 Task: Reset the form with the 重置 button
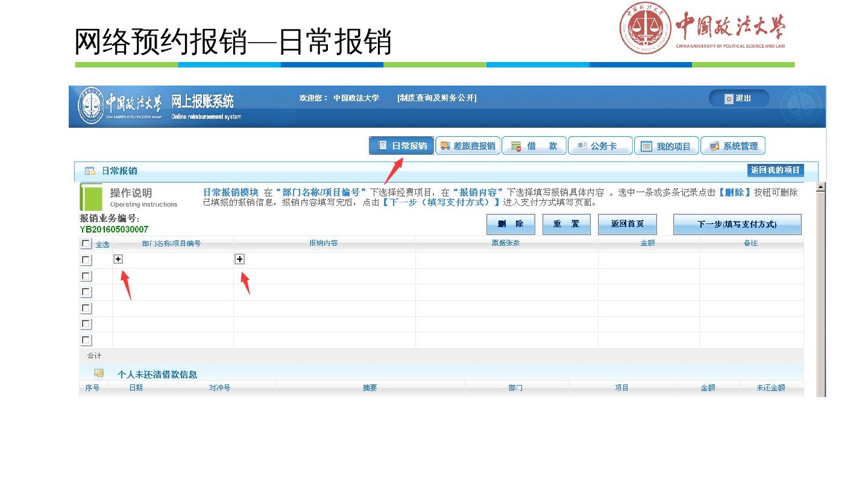[x=566, y=224]
